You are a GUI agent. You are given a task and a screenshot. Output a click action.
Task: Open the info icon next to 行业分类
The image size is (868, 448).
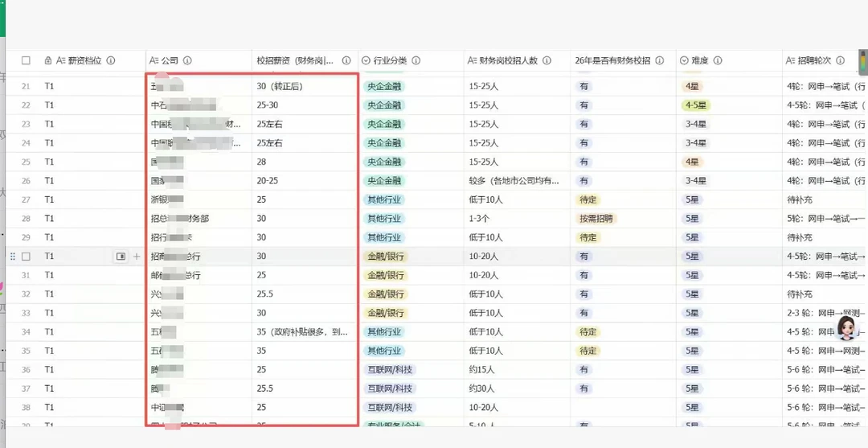coord(416,60)
